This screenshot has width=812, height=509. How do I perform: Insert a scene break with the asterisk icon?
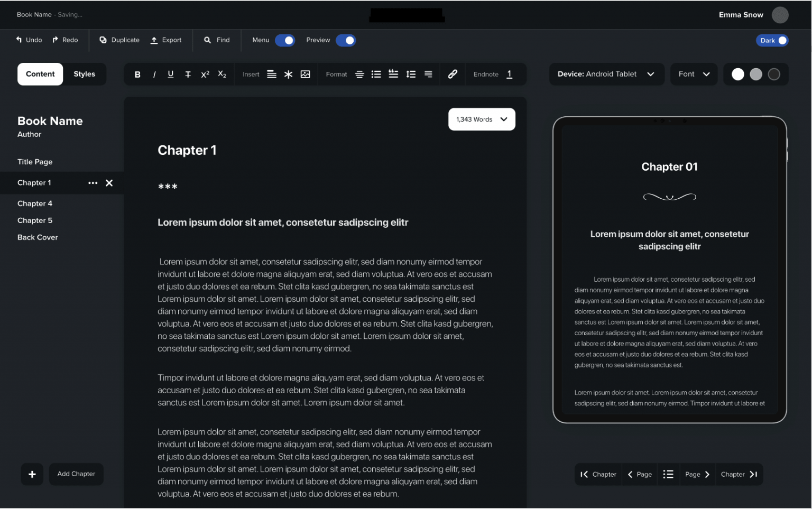point(288,74)
